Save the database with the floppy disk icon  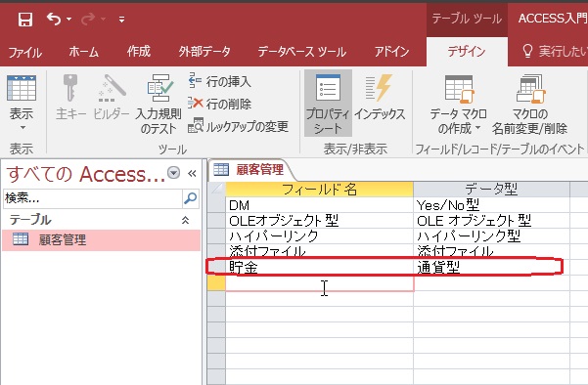pyautogui.click(x=25, y=20)
